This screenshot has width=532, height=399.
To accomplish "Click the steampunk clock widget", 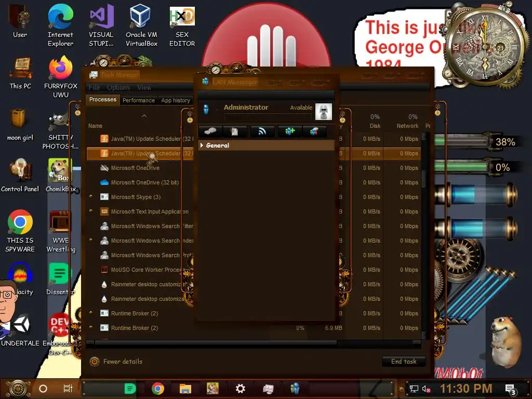I will tap(485, 47).
